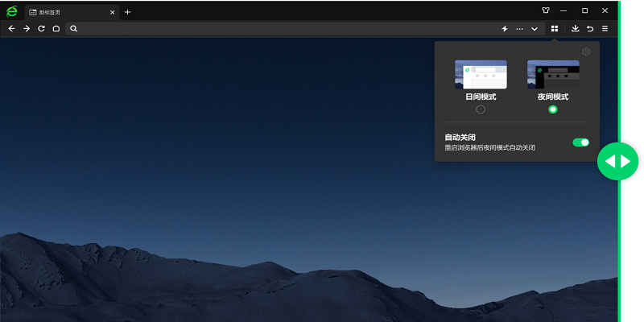Expand the address bar dropdown chevron

[534, 28]
